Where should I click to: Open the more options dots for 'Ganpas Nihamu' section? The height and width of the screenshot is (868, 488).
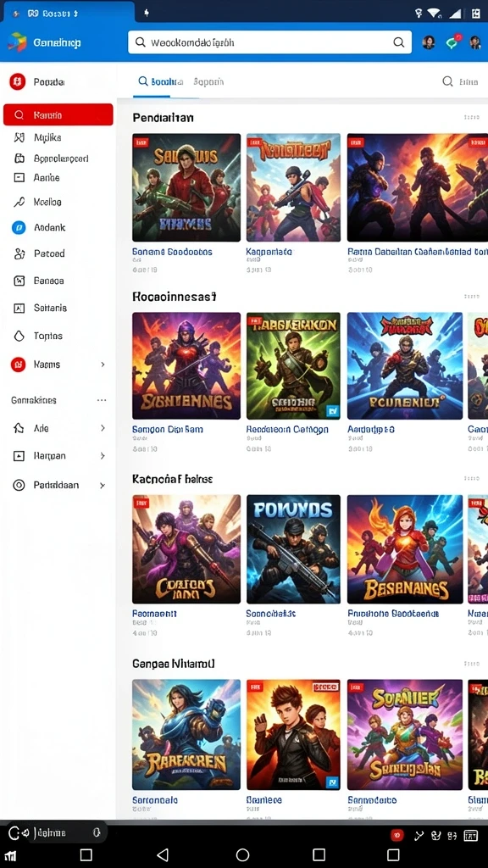(x=471, y=663)
